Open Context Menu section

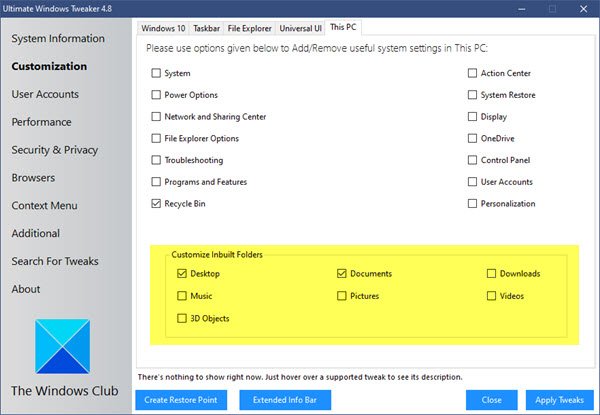coord(44,206)
